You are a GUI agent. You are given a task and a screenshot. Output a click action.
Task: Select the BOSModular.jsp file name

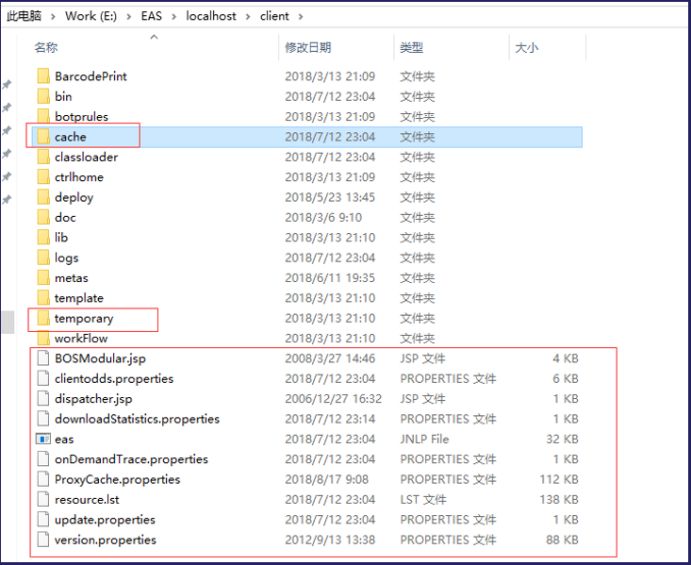pos(100,358)
